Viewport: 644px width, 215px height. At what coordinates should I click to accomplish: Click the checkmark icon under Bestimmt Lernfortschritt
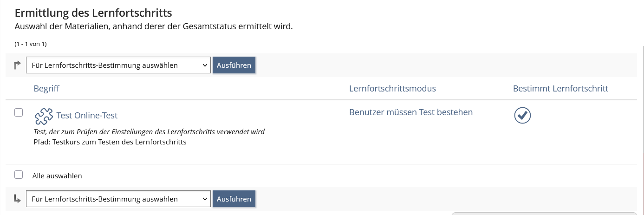(x=522, y=116)
